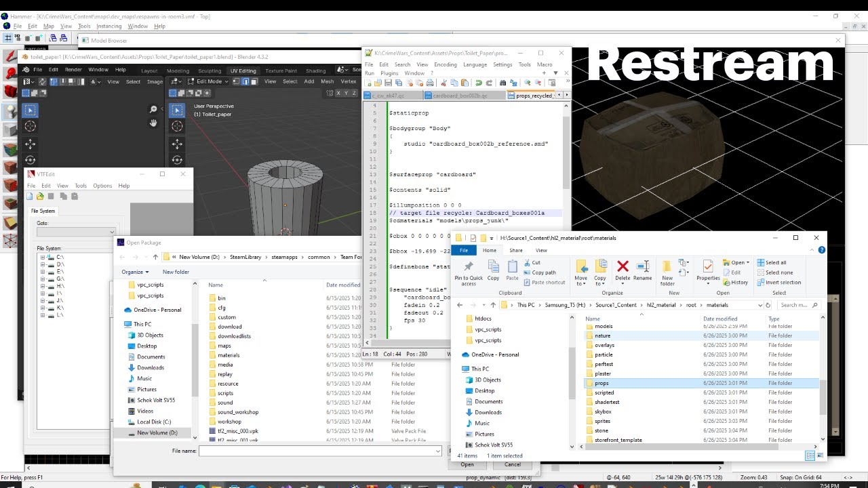
Task: Open Explorer's address bar history dropdown
Action: click(x=760, y=305)
